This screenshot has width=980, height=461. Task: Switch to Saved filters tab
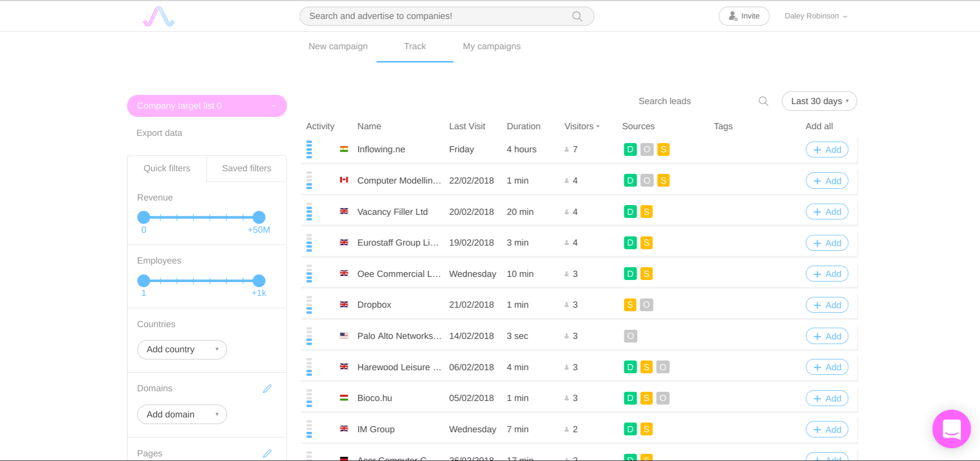pos(247,169)
